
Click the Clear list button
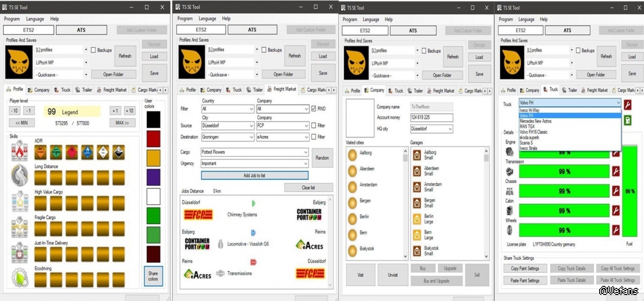click(x=309, y=188)
